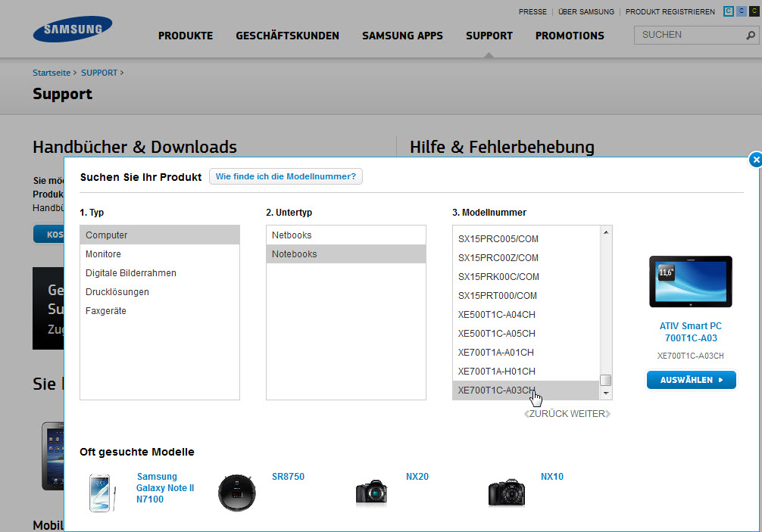762x532 pixels.
Task: Open the PRODUKTE menu
Action: point(185,36)
